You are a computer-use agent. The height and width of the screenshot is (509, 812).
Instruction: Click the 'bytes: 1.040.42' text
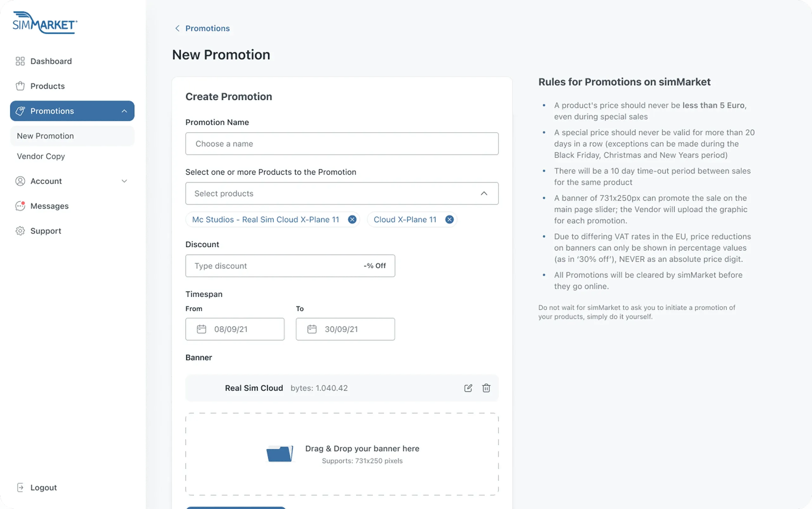click(x=319, y=388)
